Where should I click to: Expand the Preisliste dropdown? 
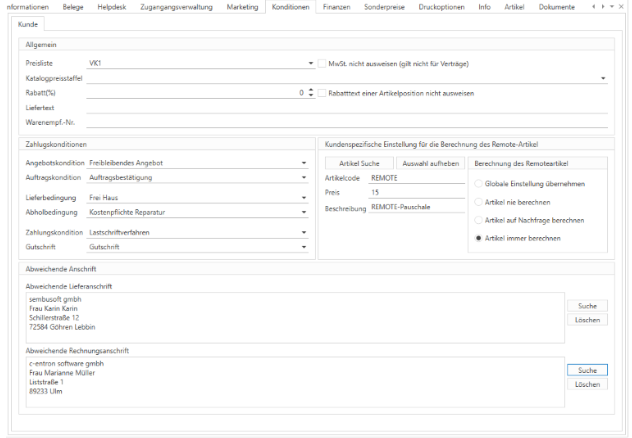(x=303, y=62)
